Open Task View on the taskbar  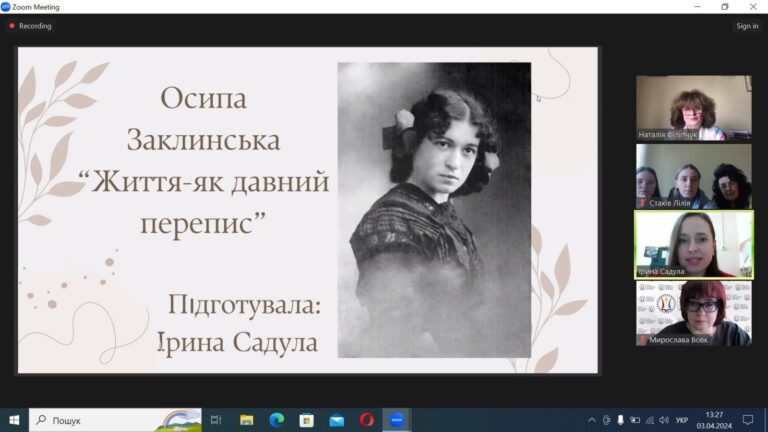coord(216,420)
